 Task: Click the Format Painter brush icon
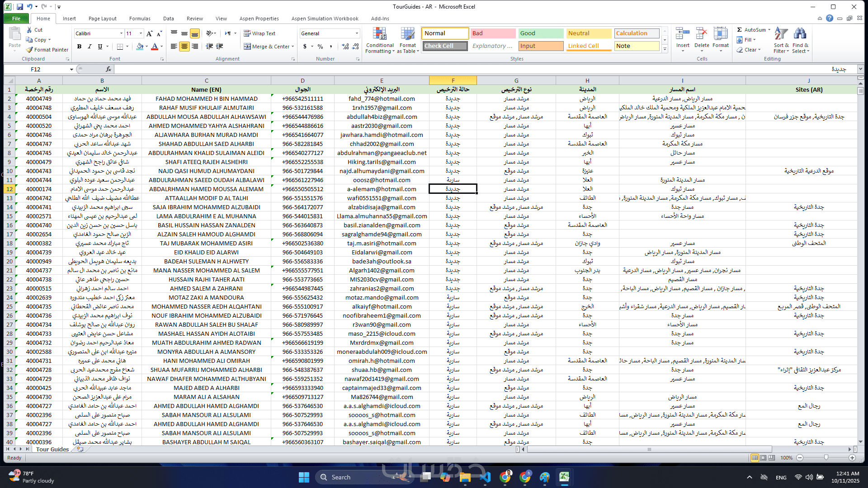pyautogui.click(x=30, y=50)
